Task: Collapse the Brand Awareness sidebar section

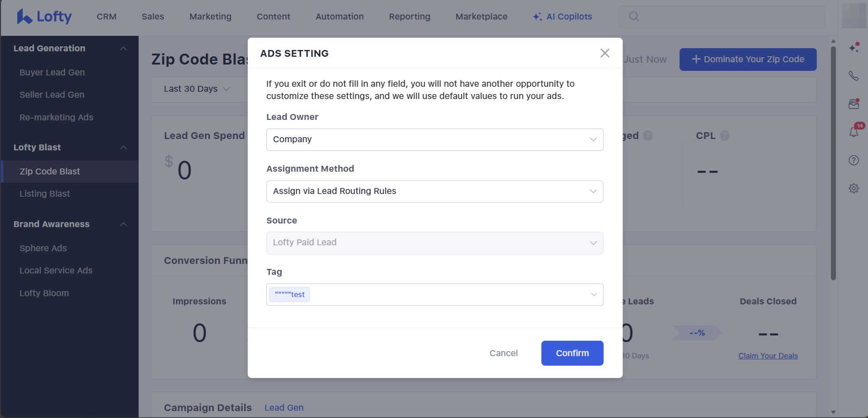Action: (x=123, y=224)
